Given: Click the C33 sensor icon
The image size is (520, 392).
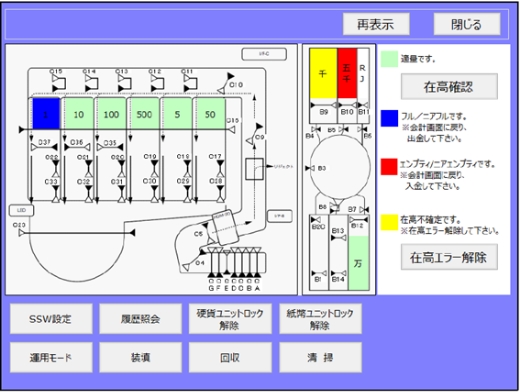Looking at the screenshot, I should 56,194.
